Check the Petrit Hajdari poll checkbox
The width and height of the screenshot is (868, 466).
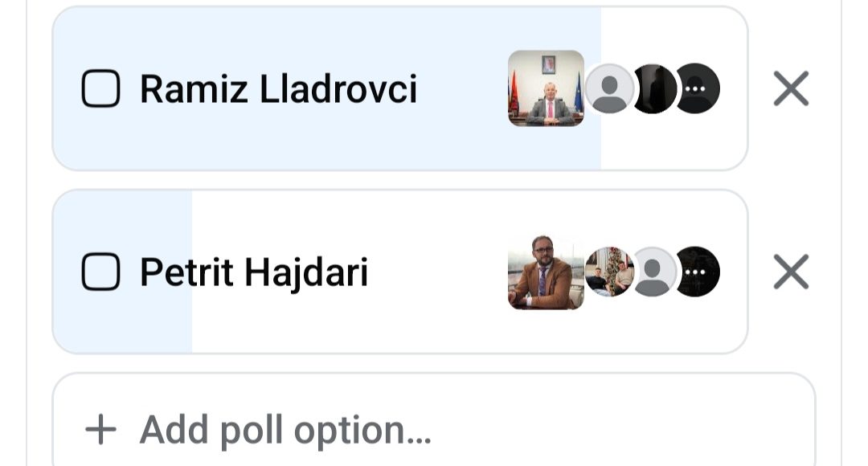100,272
